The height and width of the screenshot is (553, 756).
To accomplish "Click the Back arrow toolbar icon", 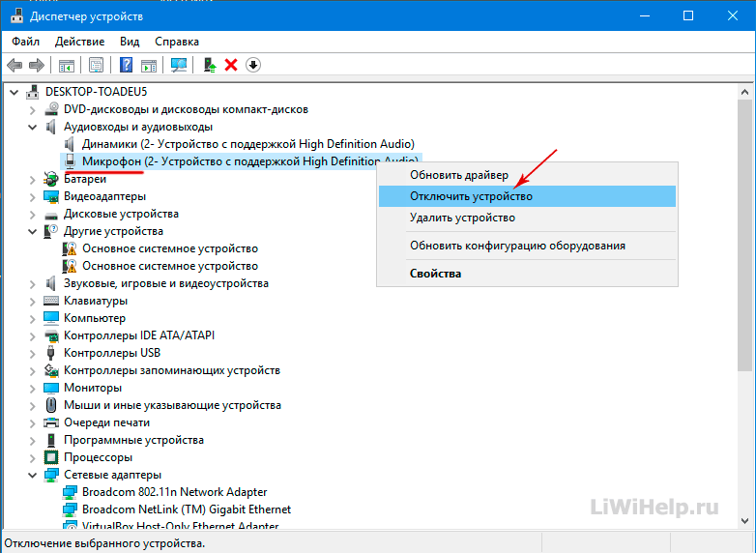I will [x=15, y=65].
